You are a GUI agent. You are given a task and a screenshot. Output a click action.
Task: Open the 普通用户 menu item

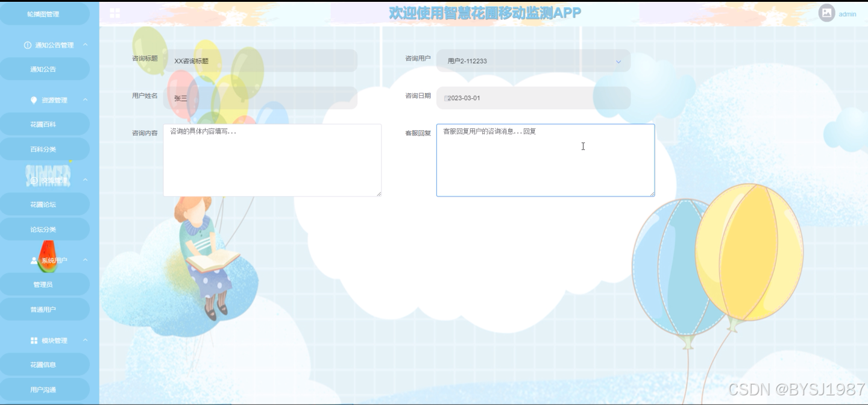[43, 310]
